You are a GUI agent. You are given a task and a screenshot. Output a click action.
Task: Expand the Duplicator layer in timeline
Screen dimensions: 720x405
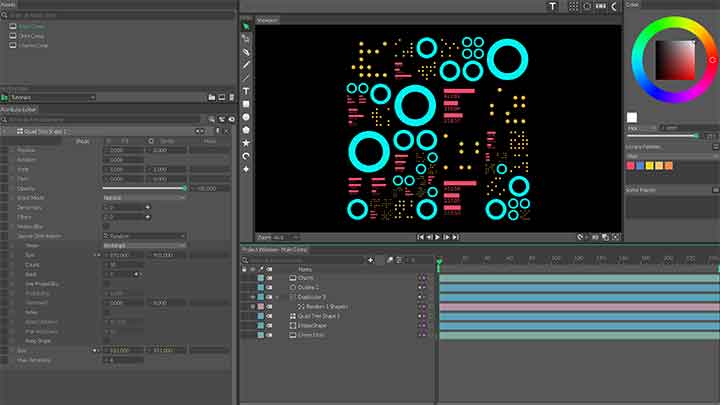(x=276, y=297)
